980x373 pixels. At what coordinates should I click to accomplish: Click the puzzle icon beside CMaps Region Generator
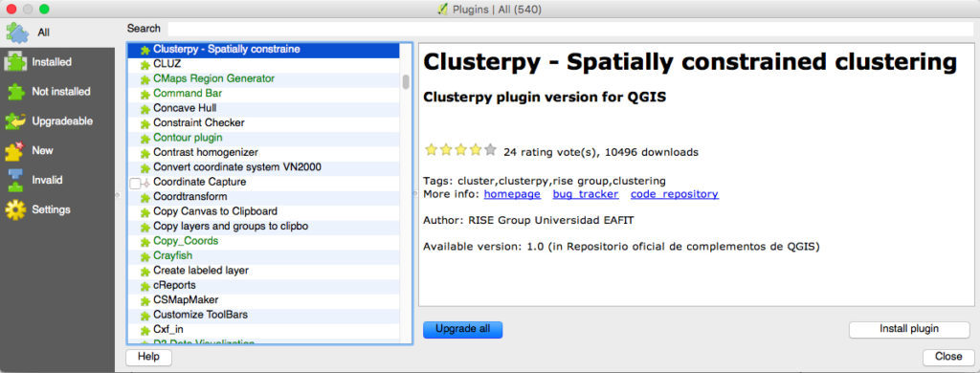145,79
